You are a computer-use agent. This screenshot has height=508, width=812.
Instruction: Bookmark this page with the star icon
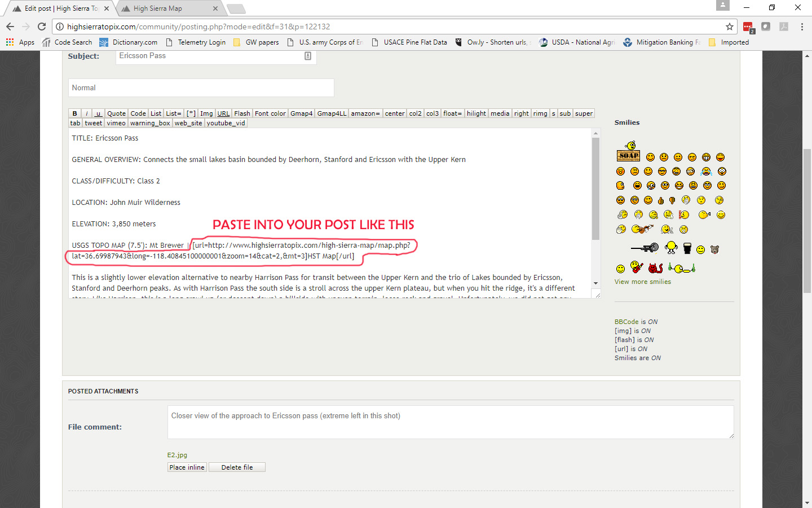pos(730,27)
